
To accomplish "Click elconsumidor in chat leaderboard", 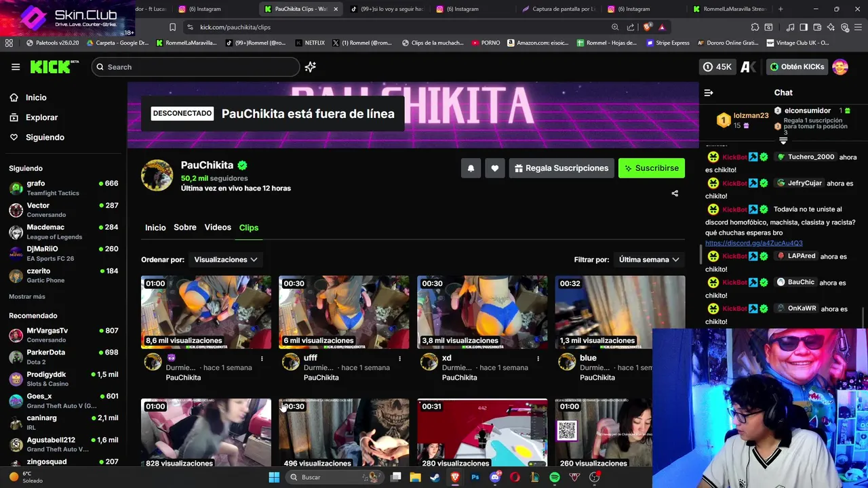I will [x=807, y=110].
